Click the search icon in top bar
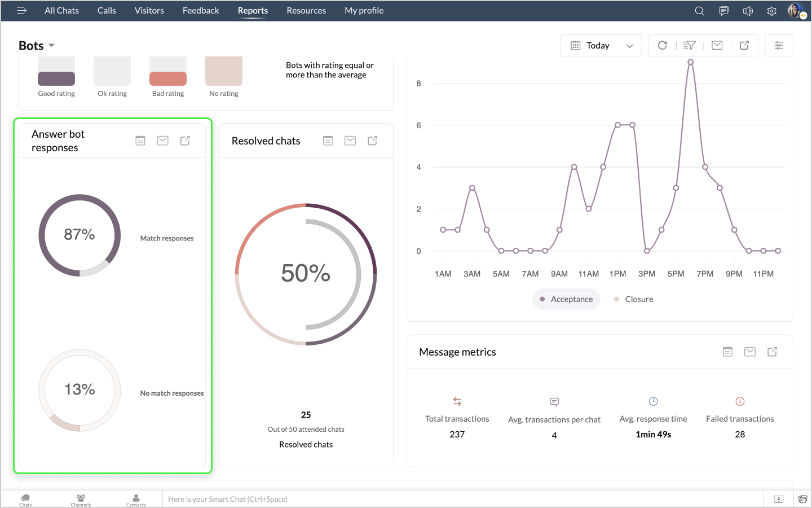This screenshot has width=812, height=508. pos(699,11)
